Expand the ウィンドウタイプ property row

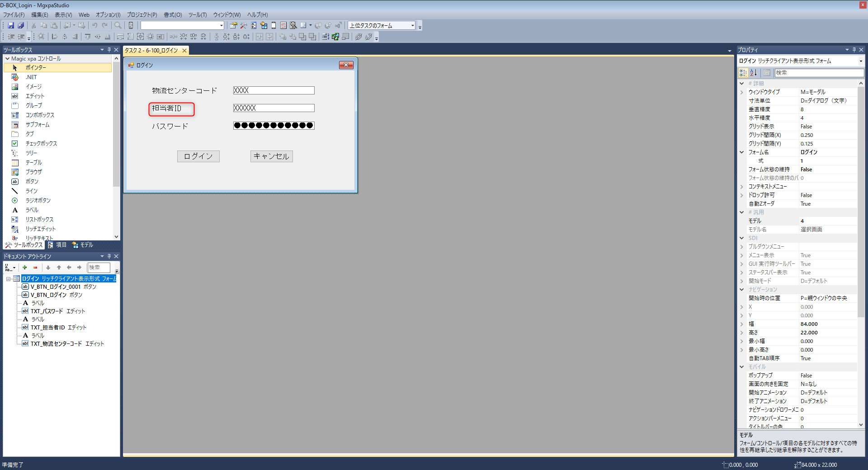click(x=741, y=92)
